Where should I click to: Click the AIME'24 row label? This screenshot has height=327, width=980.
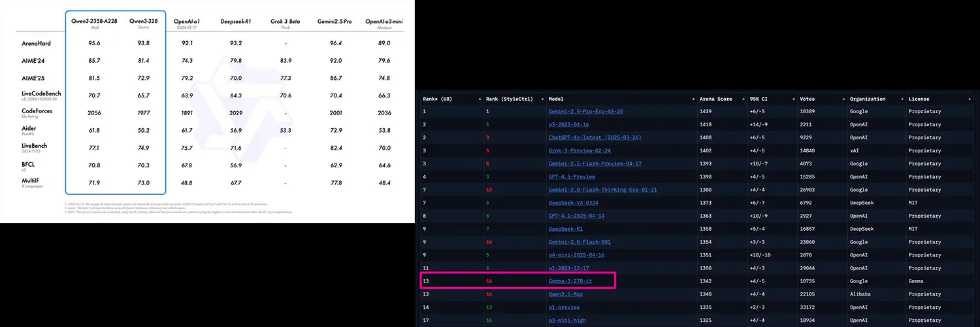(33, 60)
